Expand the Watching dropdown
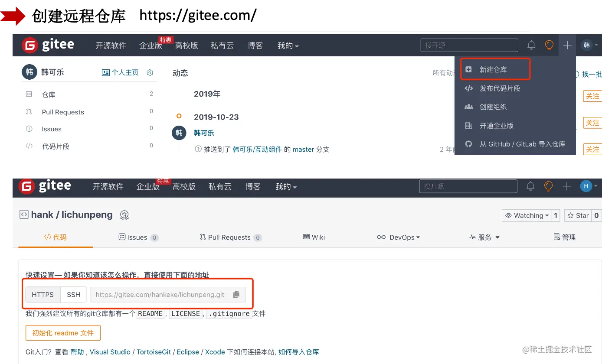 [x=527, y=215]
